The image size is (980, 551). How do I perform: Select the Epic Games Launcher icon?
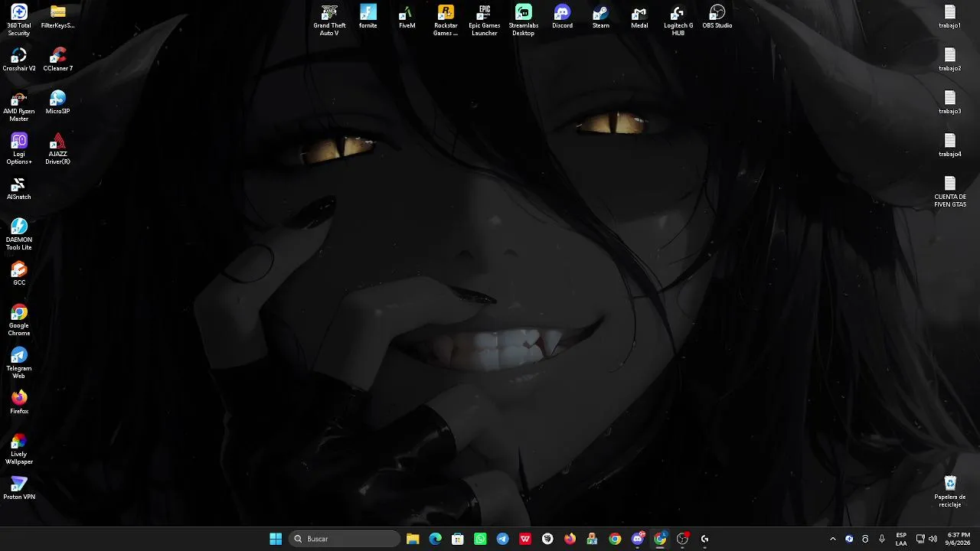[x=485, y=20]
